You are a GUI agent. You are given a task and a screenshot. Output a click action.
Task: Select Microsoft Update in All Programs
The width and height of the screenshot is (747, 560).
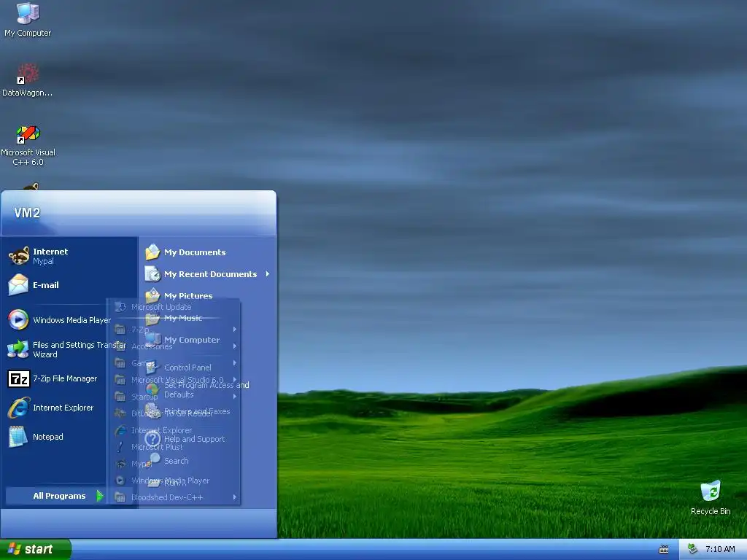click(x=174, y=307)
